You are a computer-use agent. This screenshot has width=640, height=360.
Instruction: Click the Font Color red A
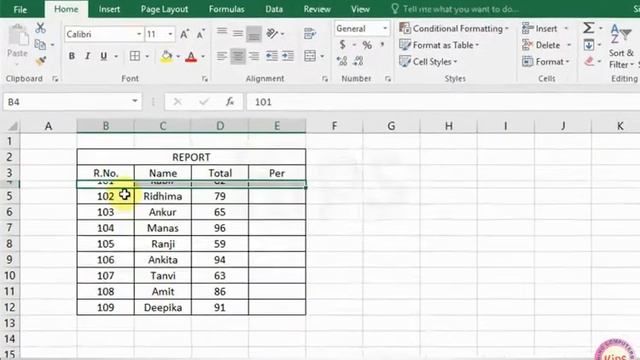pyautogui.click(x=191, y=56)
